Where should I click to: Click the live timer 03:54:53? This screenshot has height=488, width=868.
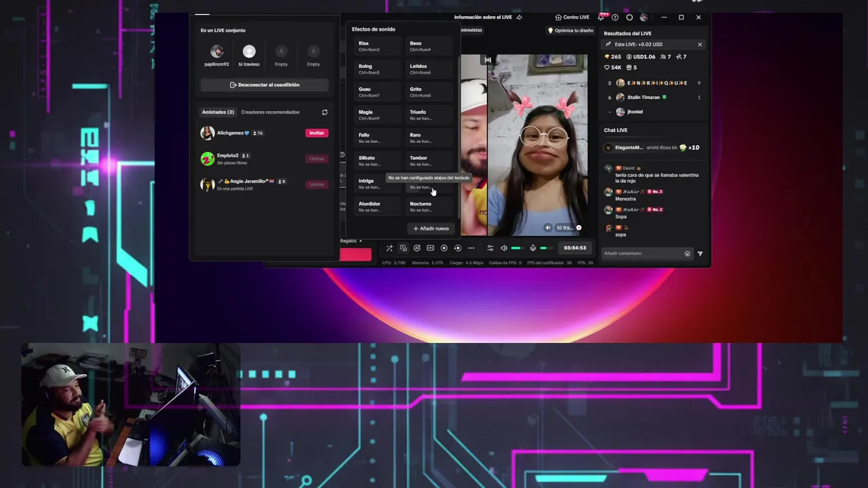click(x=575, y=248)
